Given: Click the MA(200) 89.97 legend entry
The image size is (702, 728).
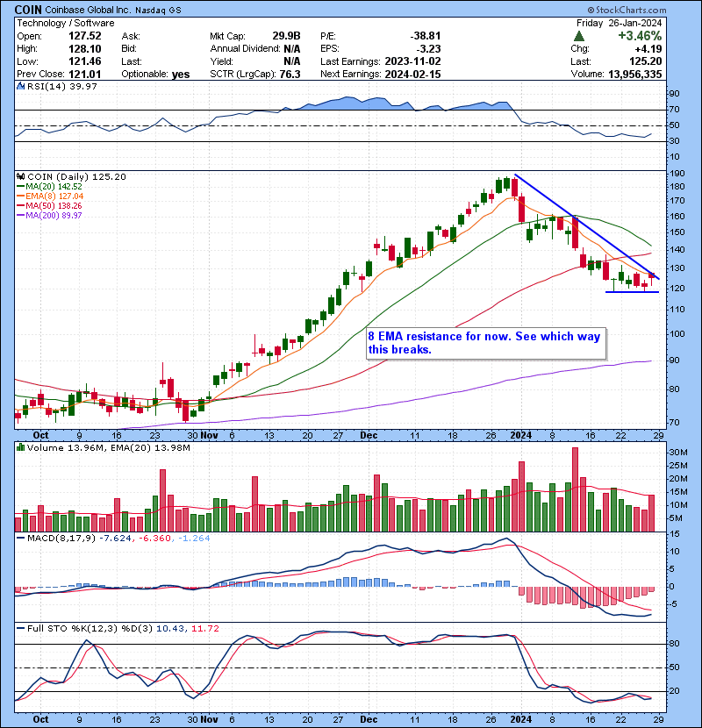Looking at the screenshot, I should (x=50, y=216).
